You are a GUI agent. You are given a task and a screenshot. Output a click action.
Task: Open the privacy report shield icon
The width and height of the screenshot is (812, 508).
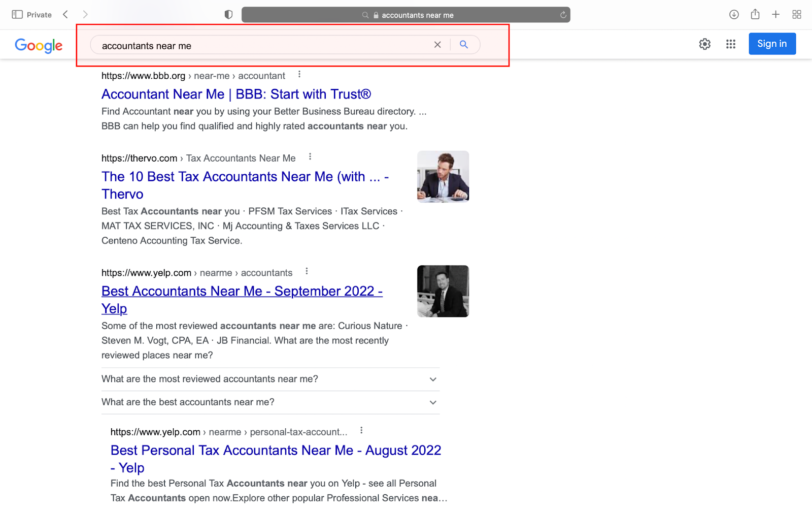[228, 15]
